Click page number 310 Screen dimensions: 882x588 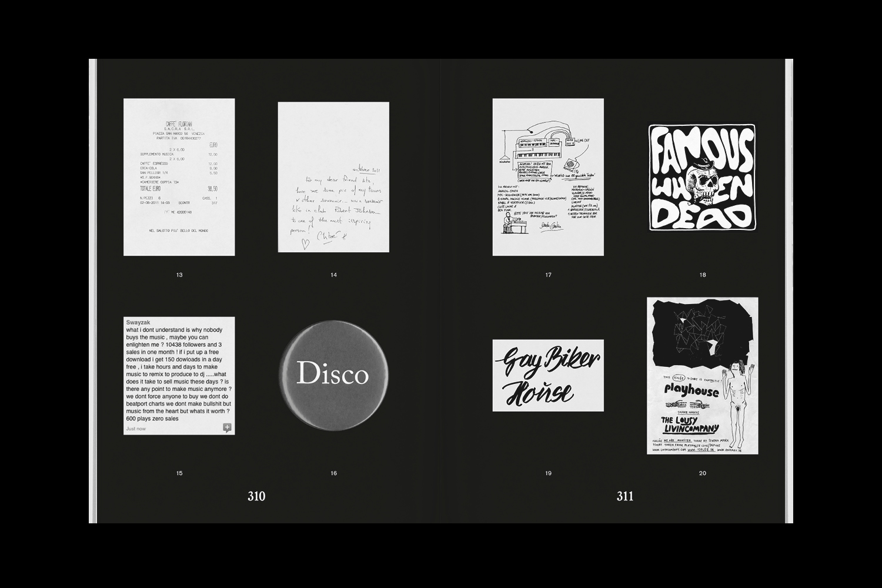point(256,496)
